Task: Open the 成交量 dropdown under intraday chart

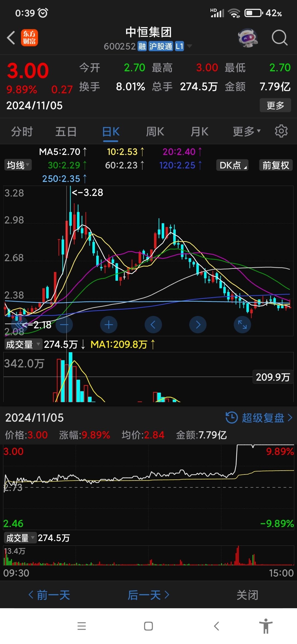Action: coord(20,538)
